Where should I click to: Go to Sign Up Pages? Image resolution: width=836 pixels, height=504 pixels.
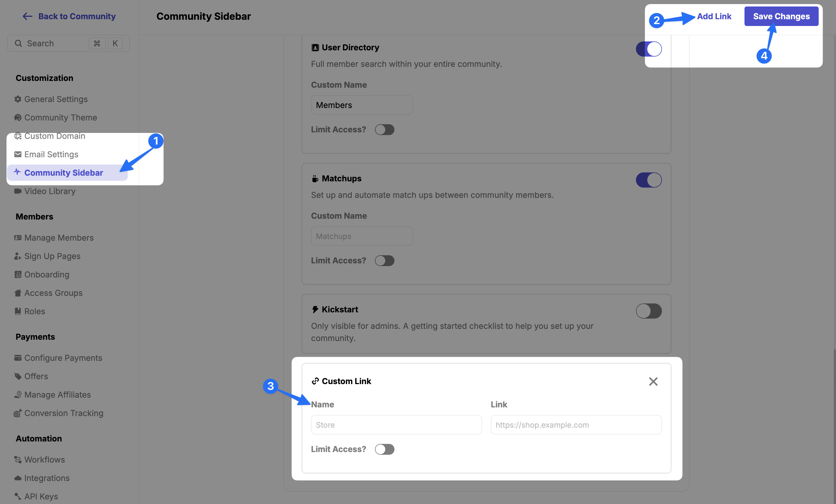pyautogui.click(x=52, y=256)
